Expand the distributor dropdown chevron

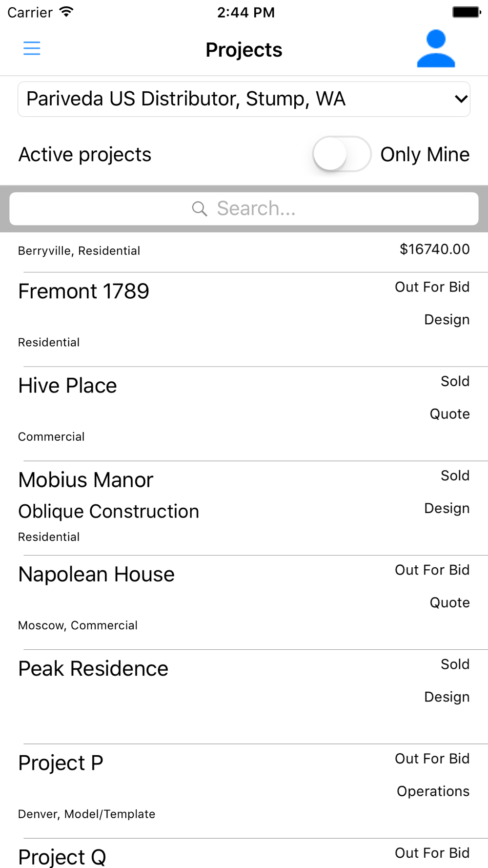(461, 99)
